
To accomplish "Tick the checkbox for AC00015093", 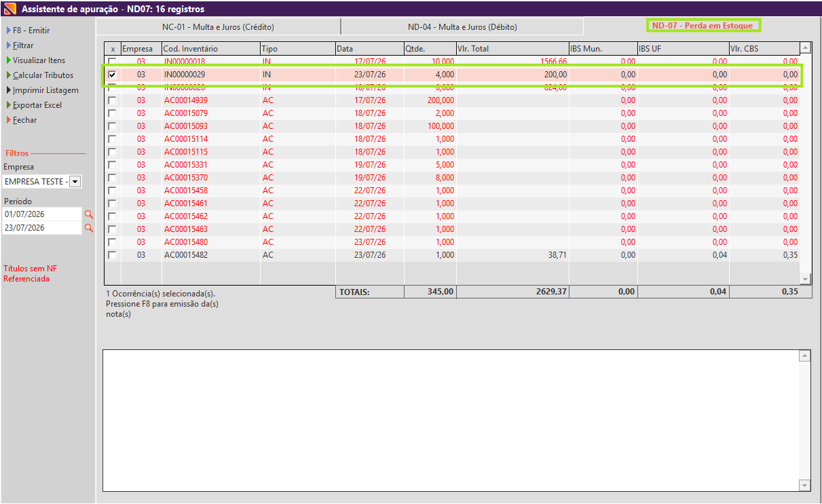I will [x=112, y=126].
